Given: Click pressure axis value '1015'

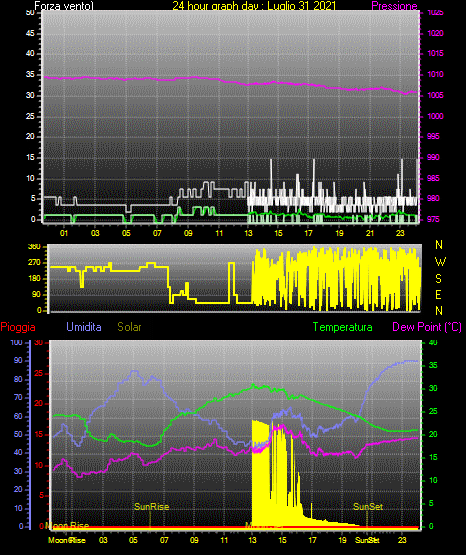Looking at the screenshot, I should pos(436,53).
